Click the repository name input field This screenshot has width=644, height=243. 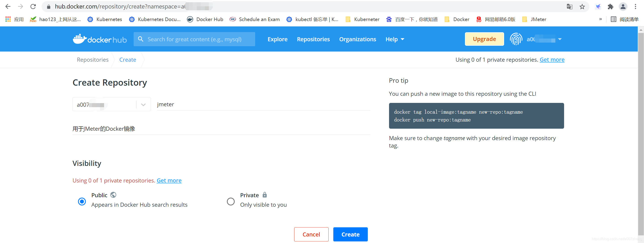[263, 105]
